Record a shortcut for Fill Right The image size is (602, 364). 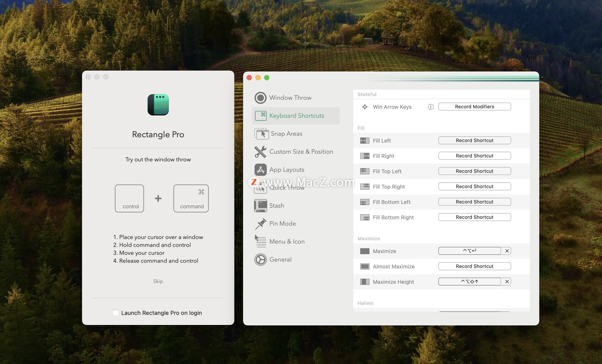(x=474, y=156)
